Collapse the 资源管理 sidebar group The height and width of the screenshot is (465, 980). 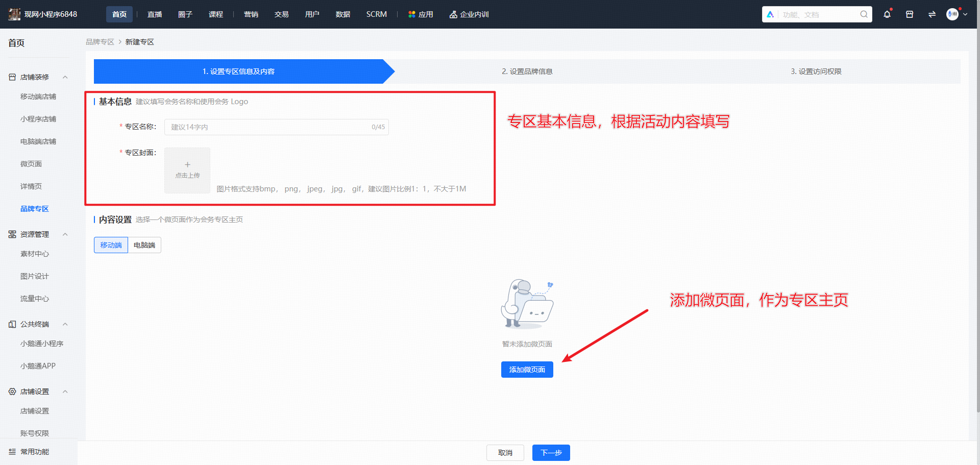tap(65, 234)
